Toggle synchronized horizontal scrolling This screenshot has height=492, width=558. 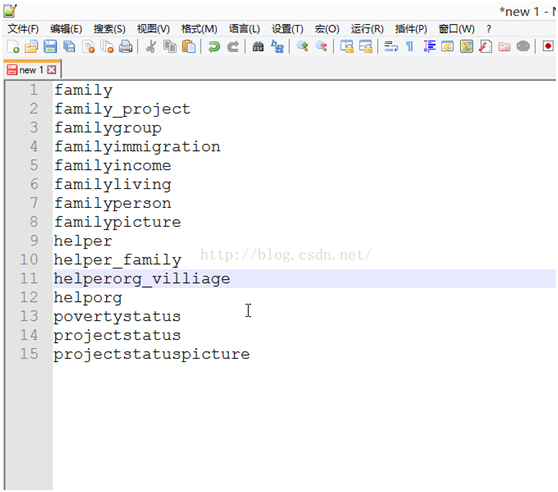(x=365, y=47)
